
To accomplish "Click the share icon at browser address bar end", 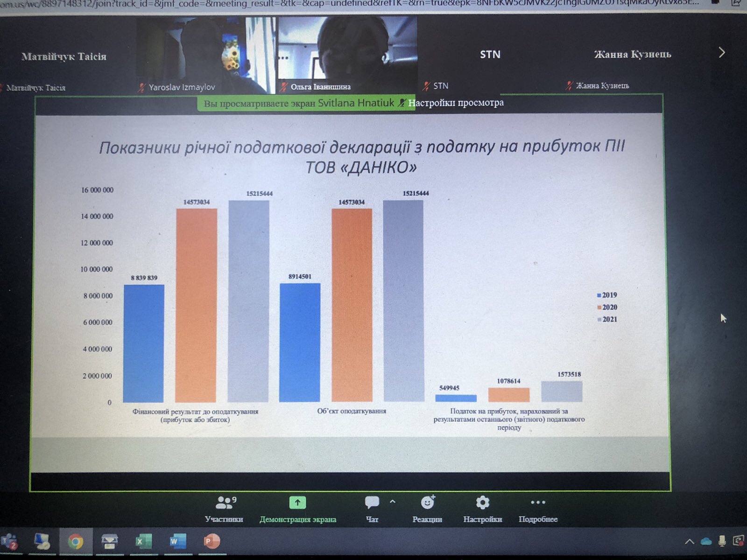I will [x=736, y=3].
